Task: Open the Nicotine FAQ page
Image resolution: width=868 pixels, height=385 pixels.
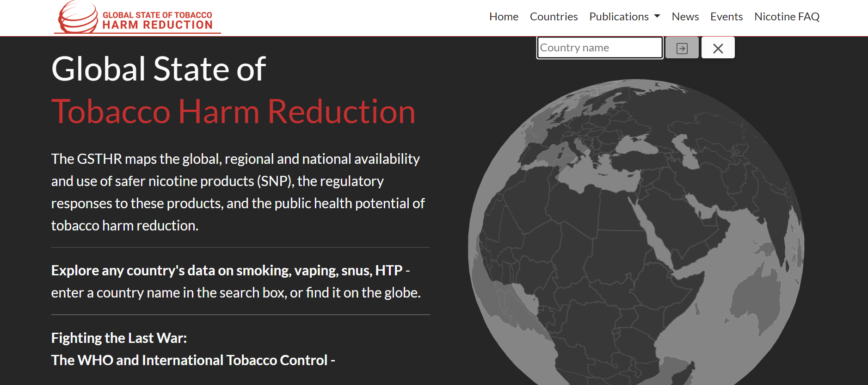Action: (x=787, y=17)
